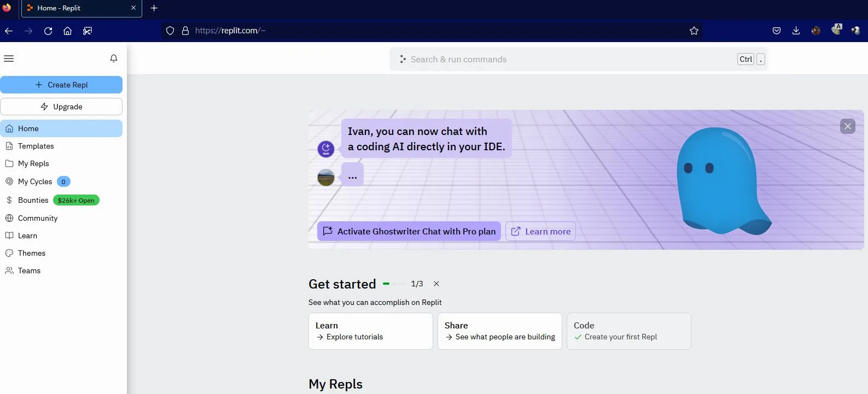Open the Learn Explore tutorials card
The image size is (868, 394).
(371, 331)
